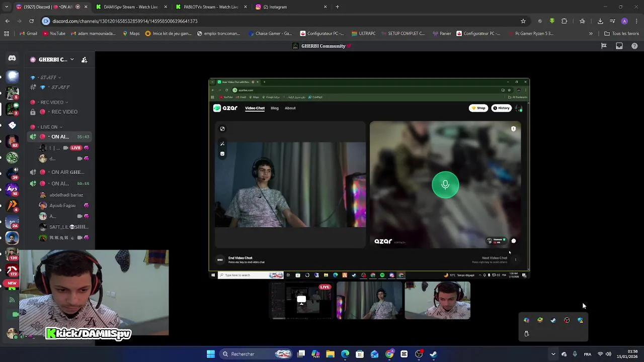Open the Tous les favoris folder
This screenshot has width=644, height=362.
point(621,34)
